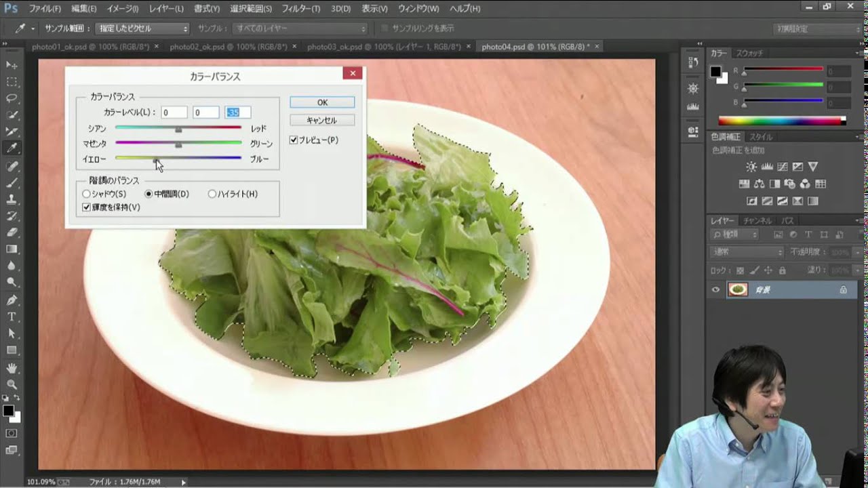This screenshot has width=868, height=488.
Task: Select the Pen tool
Action: click(12, 300)
